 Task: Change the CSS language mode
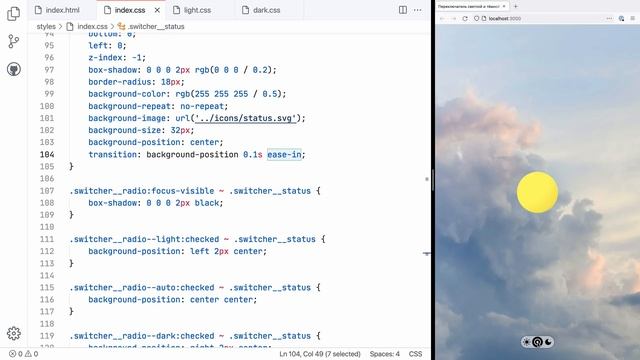(x=415, y=354)
